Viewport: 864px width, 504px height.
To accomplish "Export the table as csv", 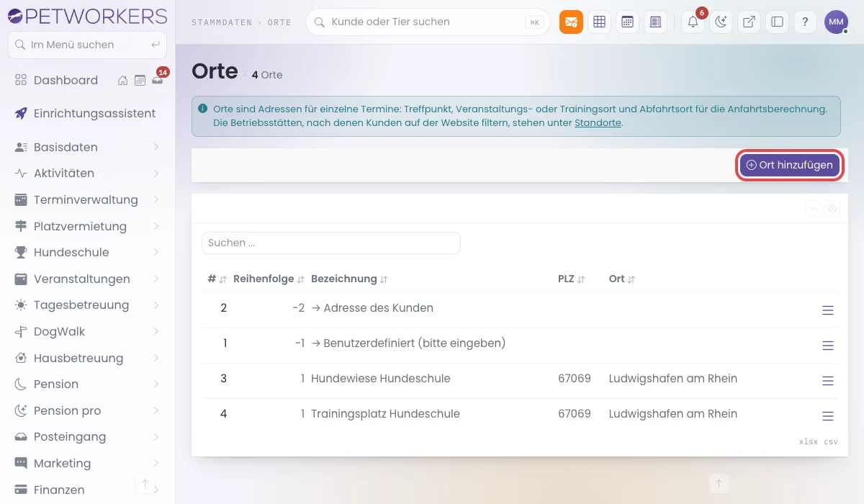I will 831,442.
